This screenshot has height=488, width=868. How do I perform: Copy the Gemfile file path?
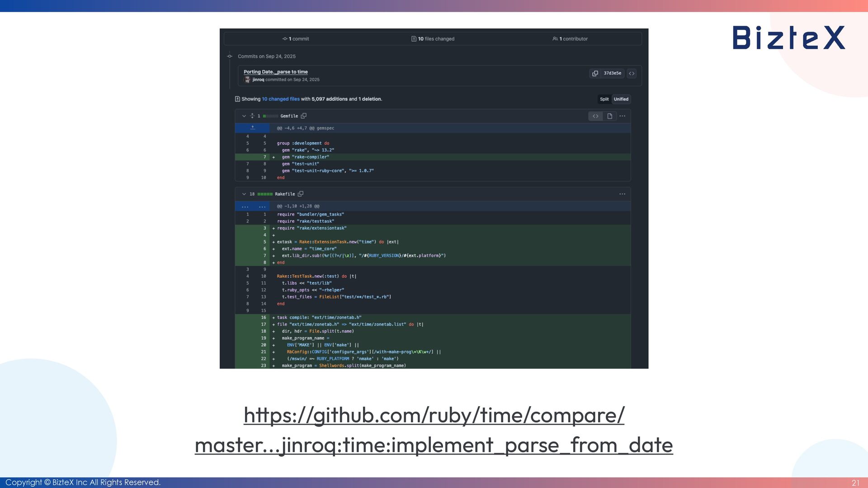click(304, 116)
